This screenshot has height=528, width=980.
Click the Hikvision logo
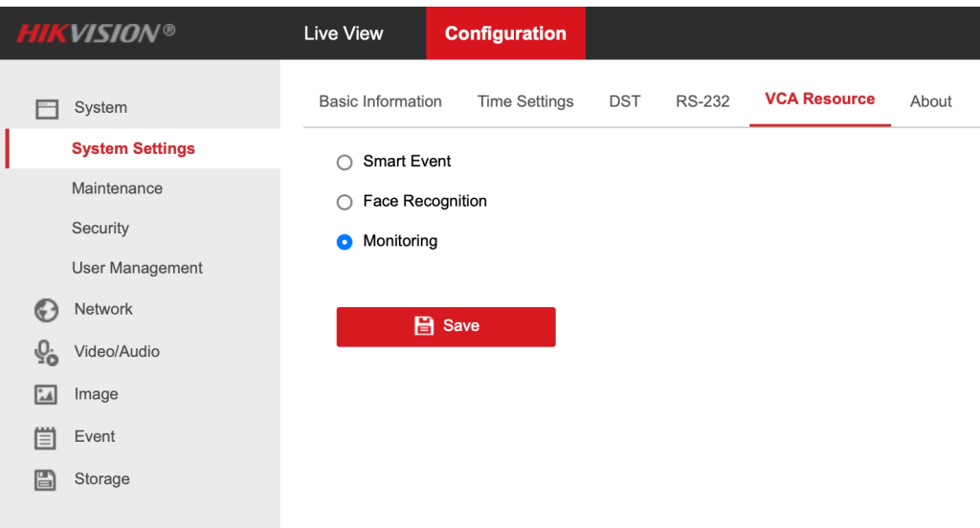(96, 33)
